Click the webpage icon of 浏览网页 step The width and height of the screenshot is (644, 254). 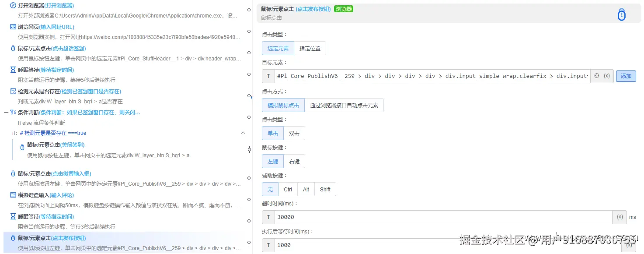coord(13,27)
